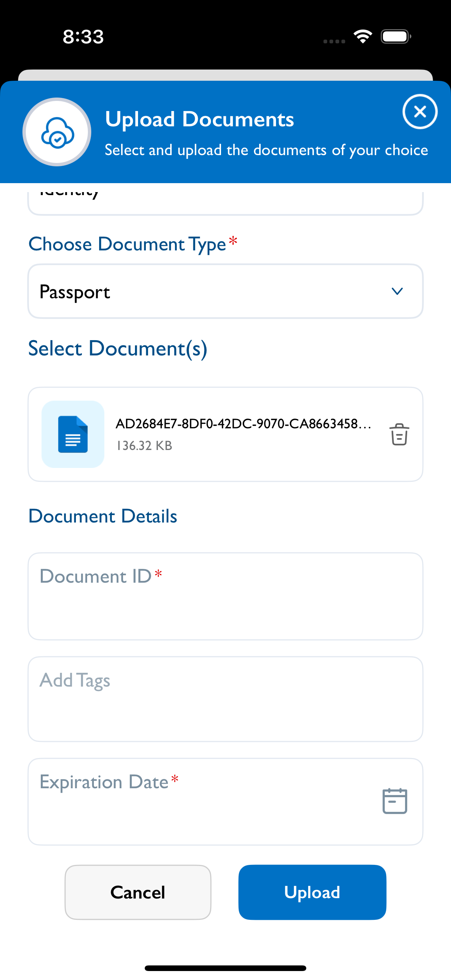Click the blue document file icon
This screenshot has width=451, height=980.
(73, 434)
